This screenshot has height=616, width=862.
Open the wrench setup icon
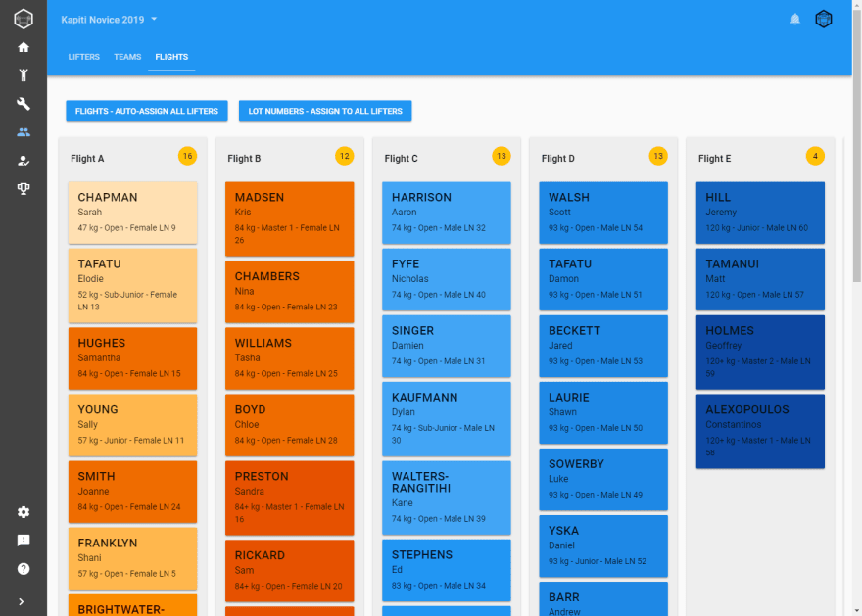pyautogui.click(x=24, y=104)
